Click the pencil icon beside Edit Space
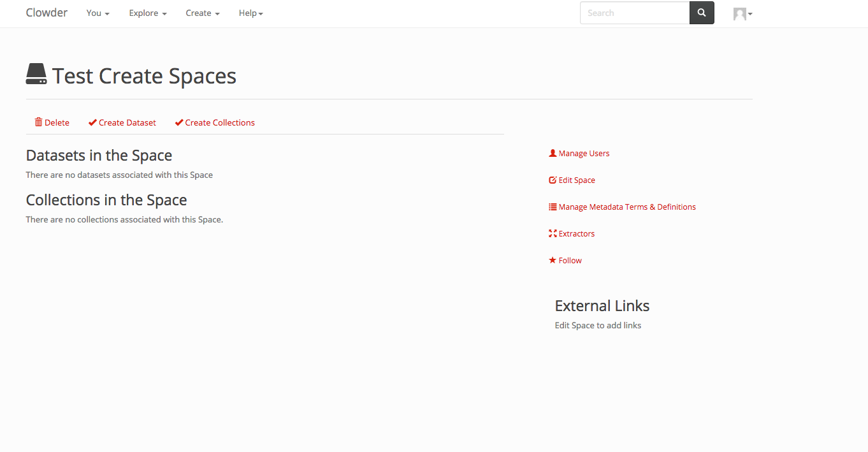The image size is (868, 452). pyautogui.click(x=553, y=180)
